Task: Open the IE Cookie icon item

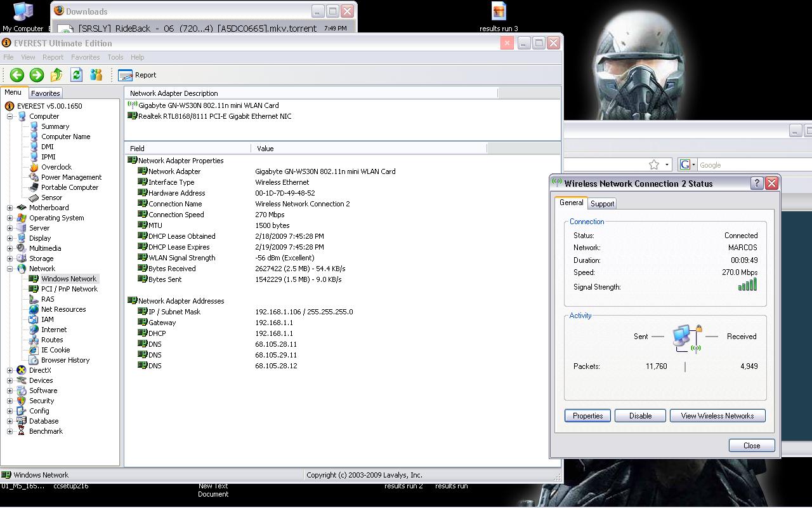Action: (x=34, y=350)
